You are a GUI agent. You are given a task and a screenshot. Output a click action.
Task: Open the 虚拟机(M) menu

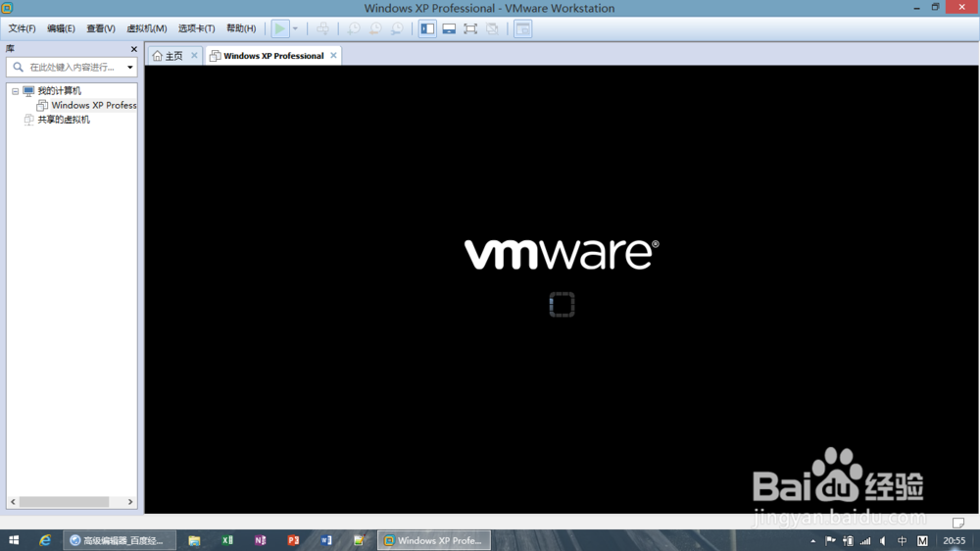[x=147, y=28]
